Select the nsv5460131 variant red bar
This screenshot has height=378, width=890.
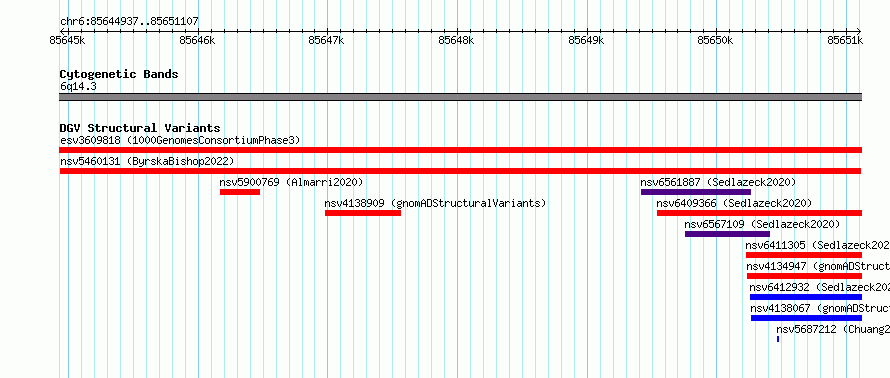click(x=460, y=171)
